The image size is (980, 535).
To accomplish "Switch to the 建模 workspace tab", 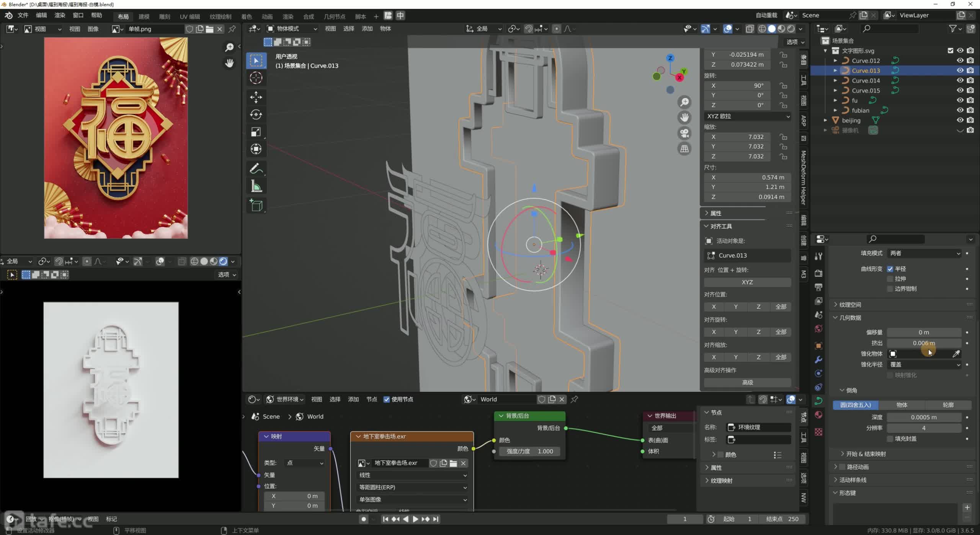I will click(144, 16).
